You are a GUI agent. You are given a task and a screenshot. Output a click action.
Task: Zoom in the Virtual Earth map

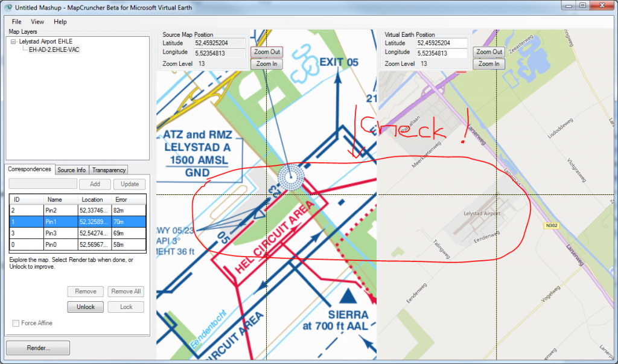click(x=488, y=63)
